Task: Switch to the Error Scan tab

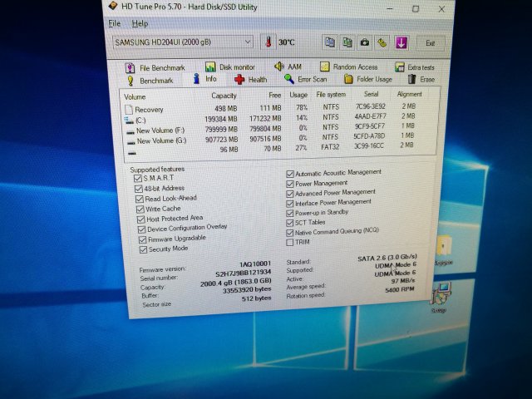Action: coord(306,80)
